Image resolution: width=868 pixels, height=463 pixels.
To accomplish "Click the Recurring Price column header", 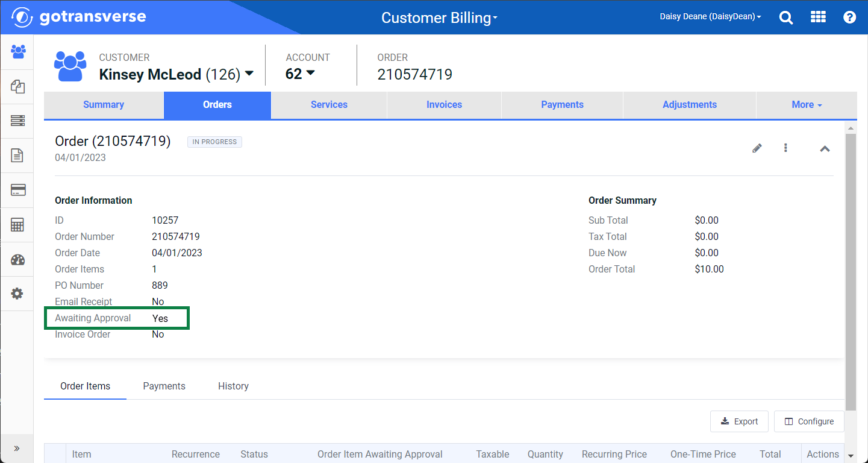I will point(614,455).
